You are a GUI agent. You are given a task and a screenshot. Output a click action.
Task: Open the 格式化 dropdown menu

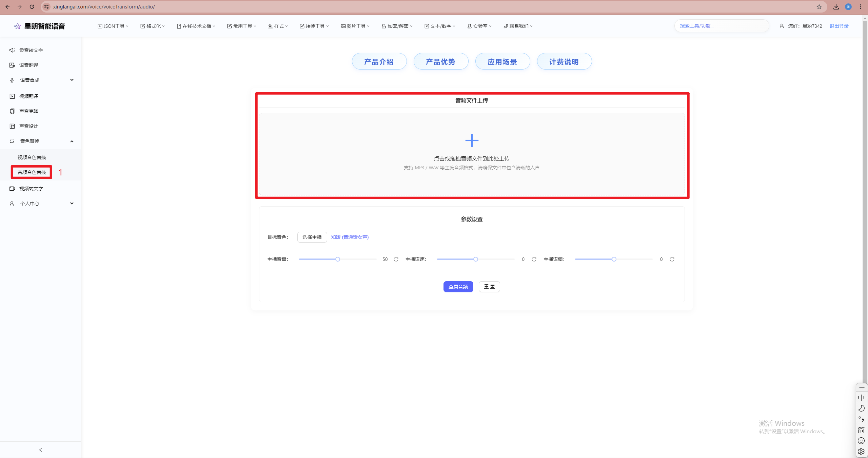pyautogui.click(x=153, y=26)
